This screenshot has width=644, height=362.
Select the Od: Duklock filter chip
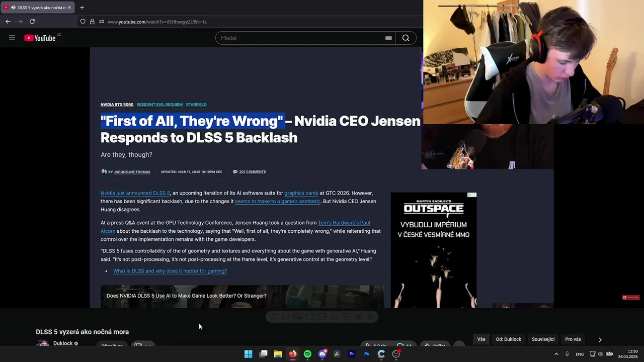click(509, 339)
